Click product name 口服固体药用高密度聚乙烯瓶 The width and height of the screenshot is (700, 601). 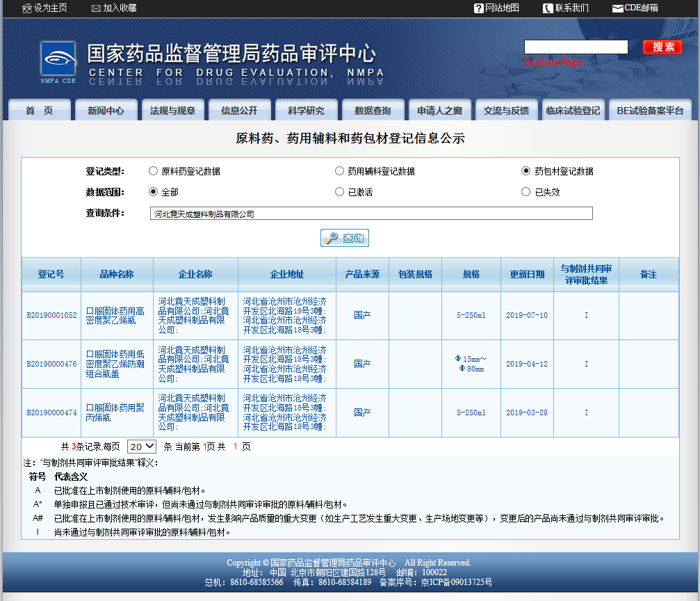tap(115, 316)
